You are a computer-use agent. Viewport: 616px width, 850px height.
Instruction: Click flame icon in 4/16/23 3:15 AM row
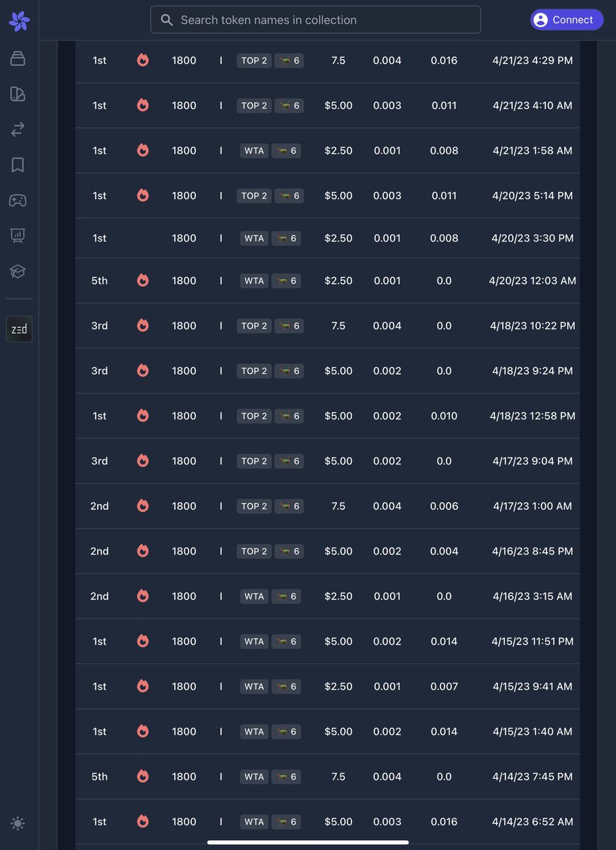tap(143, 596)
